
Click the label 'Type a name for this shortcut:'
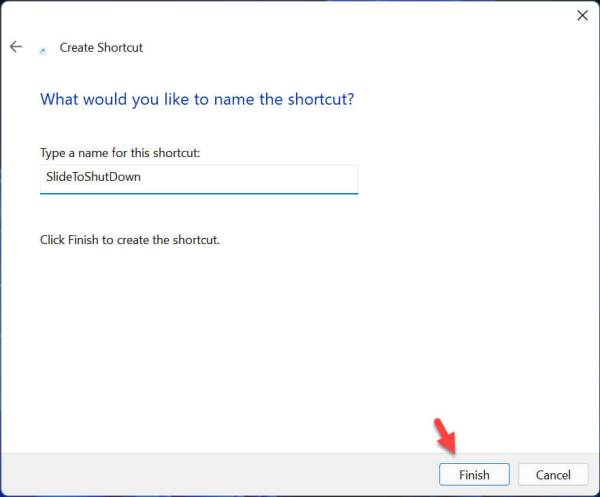pos(121,153)
